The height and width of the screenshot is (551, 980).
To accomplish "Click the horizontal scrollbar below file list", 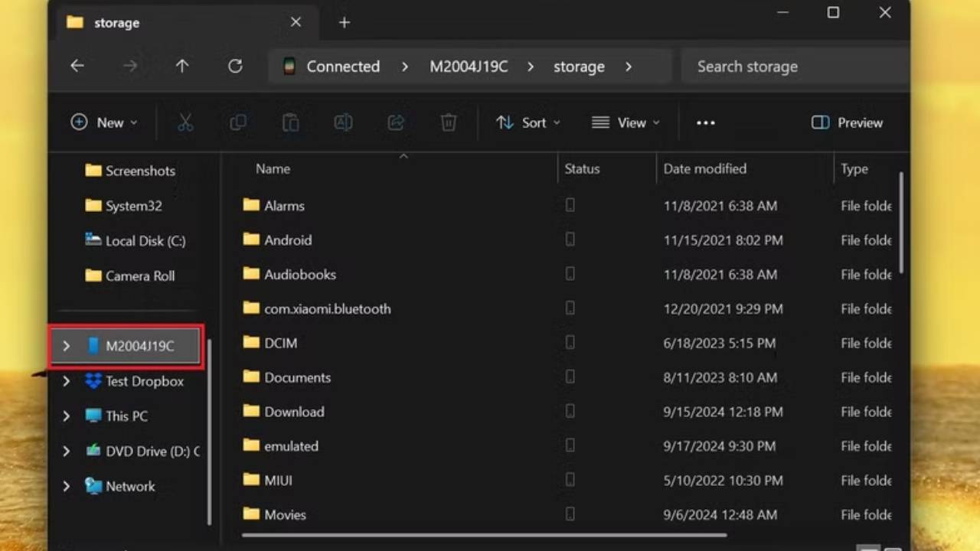I will (484, 535).
